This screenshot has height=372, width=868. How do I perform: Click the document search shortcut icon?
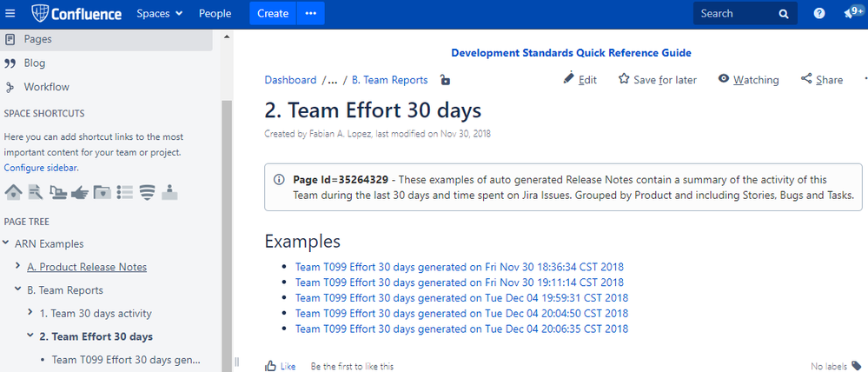[x=36, y=192]
